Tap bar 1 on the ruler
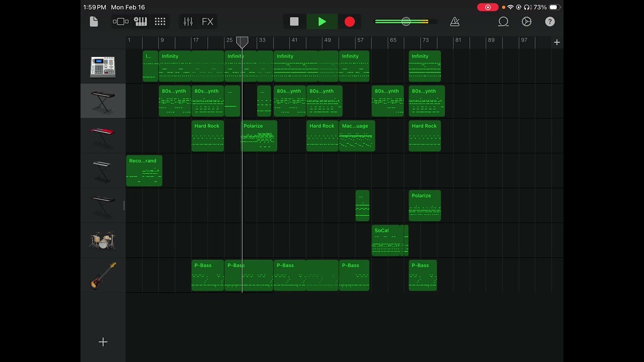The width and height of the screenshot is (644, 362). (129, 40)
